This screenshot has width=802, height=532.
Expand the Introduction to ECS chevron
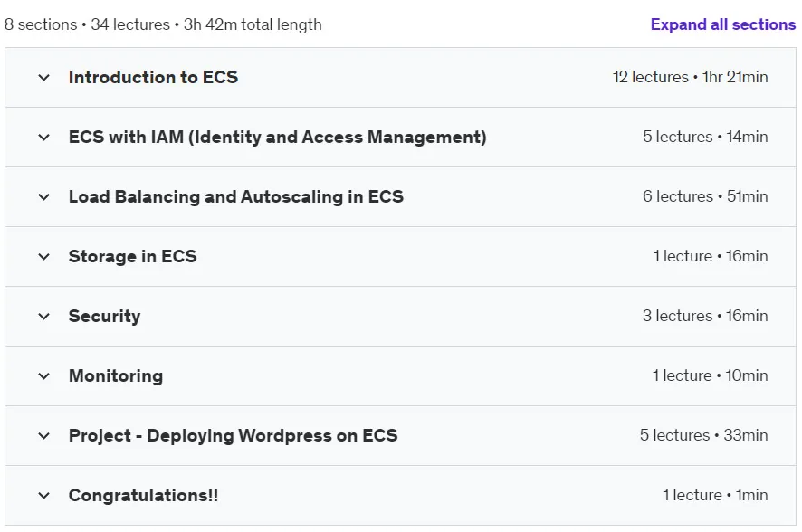pos(44,78)
